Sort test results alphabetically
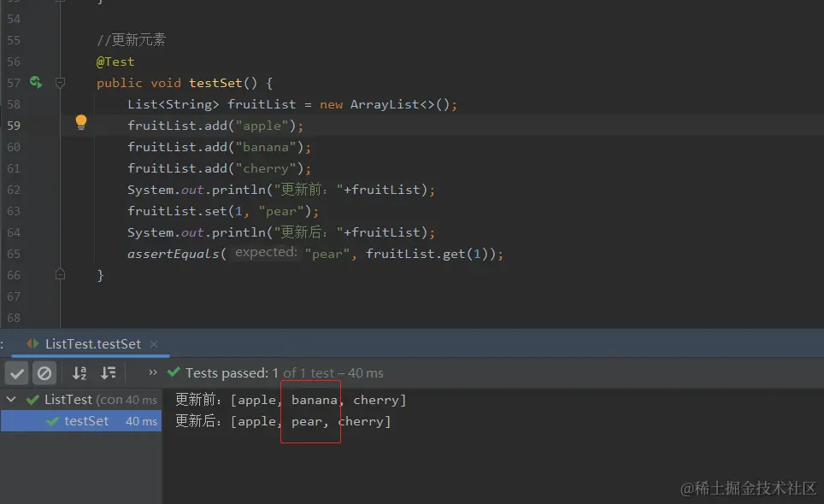The width and height of the screenshot is (824, 504). (79, 373)
